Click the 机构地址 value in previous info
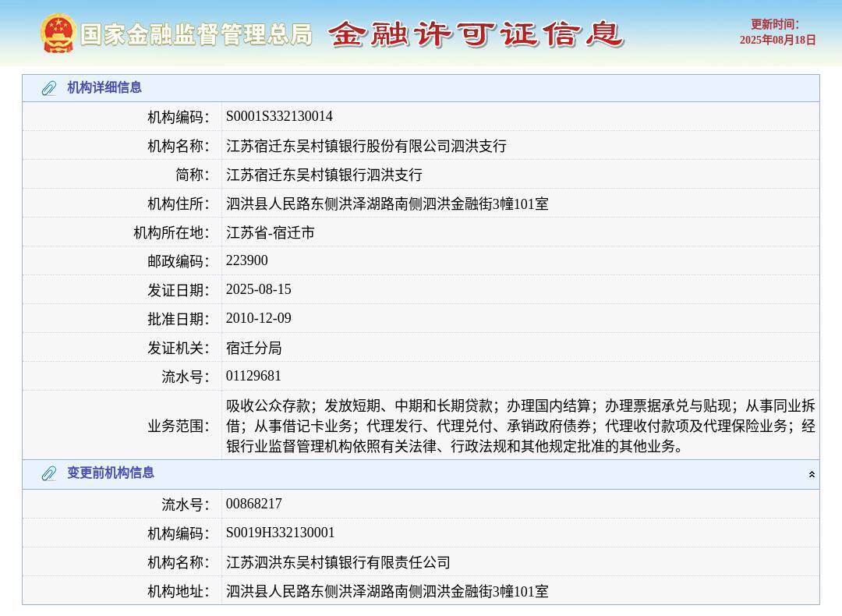 click(387, 591)
